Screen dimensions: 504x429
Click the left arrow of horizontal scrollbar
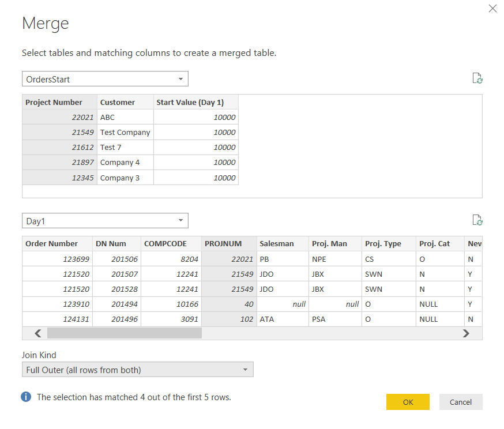pyautogui.click(x=38, y=333)
